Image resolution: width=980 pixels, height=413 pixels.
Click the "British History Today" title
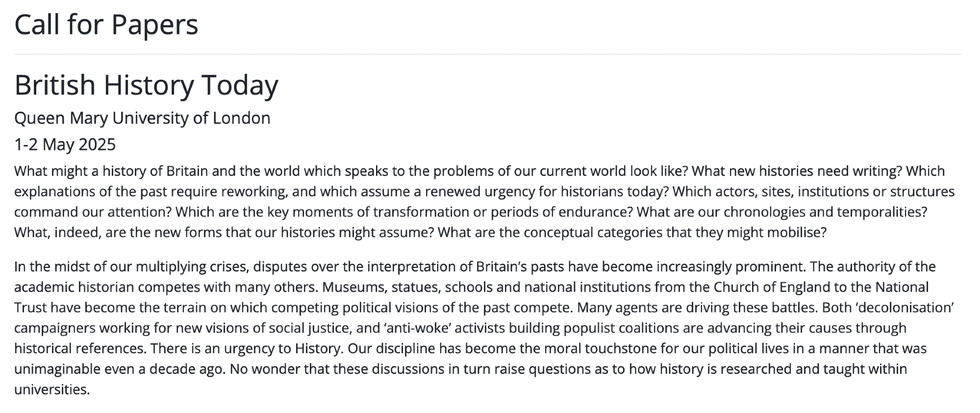click(x=146, y=85)
